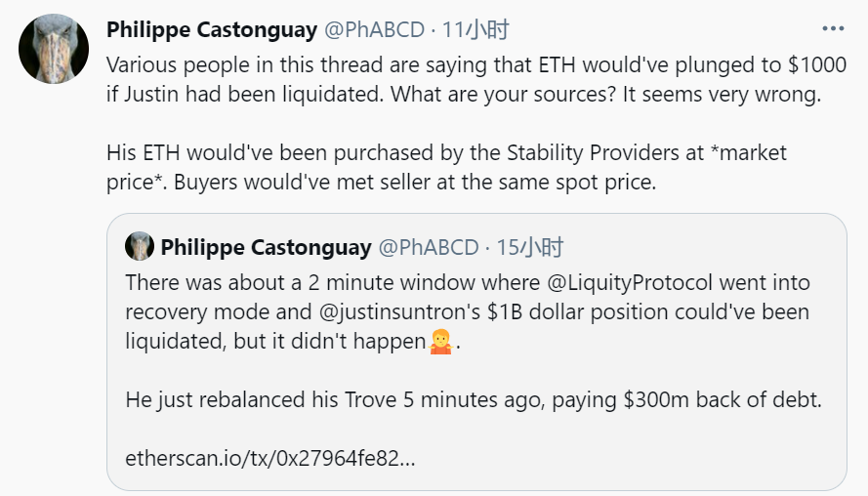The image size is (868, 496).
Task: Click Philippe Castonguay name in quoted tweet
Action: click(266, 247)
